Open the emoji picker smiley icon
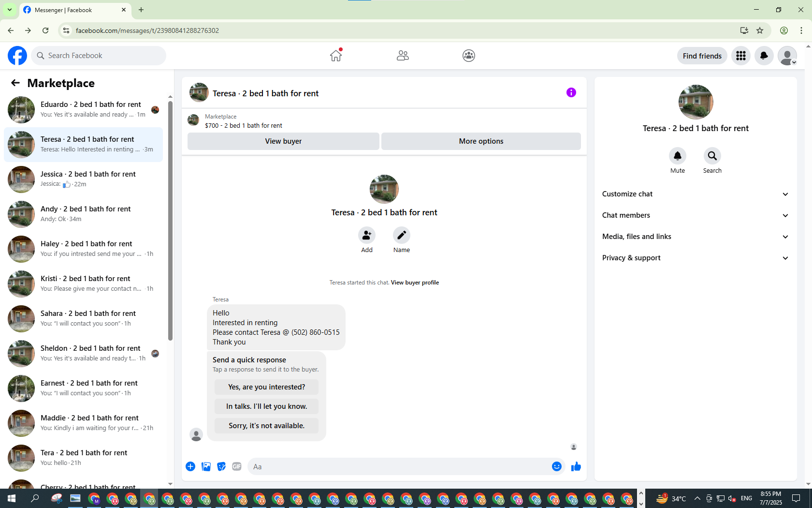Image resolution: width=812 pixels, height=508 pixels. tap(557, 466)
